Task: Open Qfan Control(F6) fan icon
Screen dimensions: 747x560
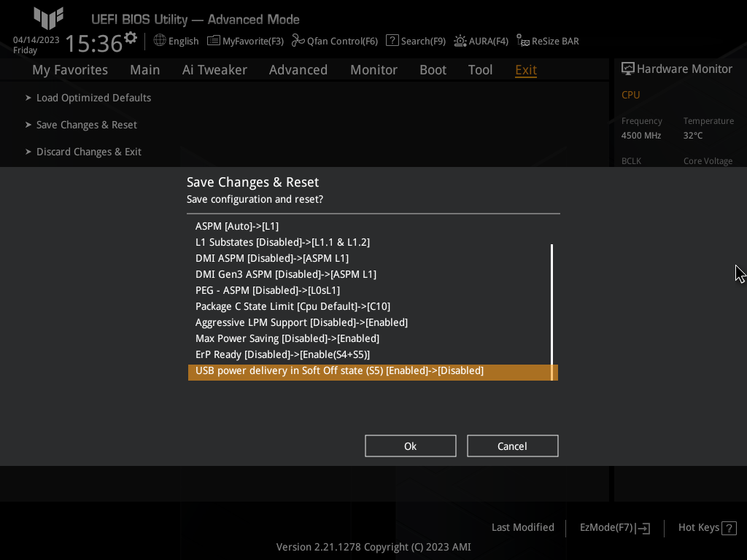Action: [298, 41]
